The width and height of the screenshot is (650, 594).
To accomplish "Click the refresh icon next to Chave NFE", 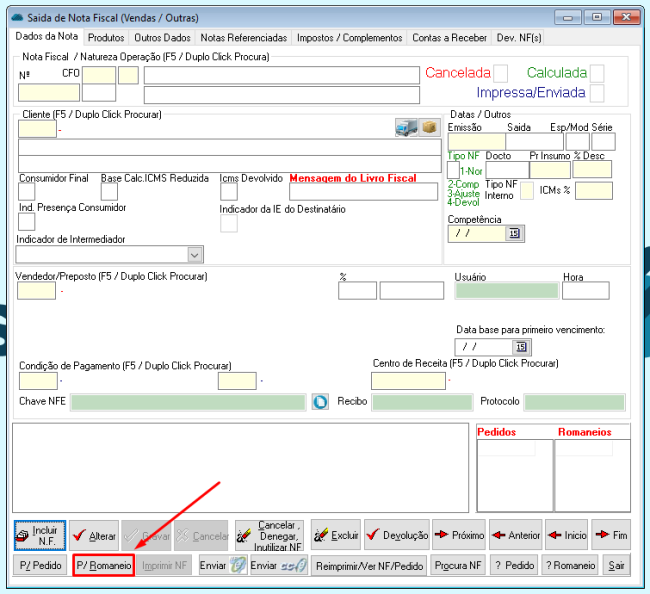I will click(321, 402).
